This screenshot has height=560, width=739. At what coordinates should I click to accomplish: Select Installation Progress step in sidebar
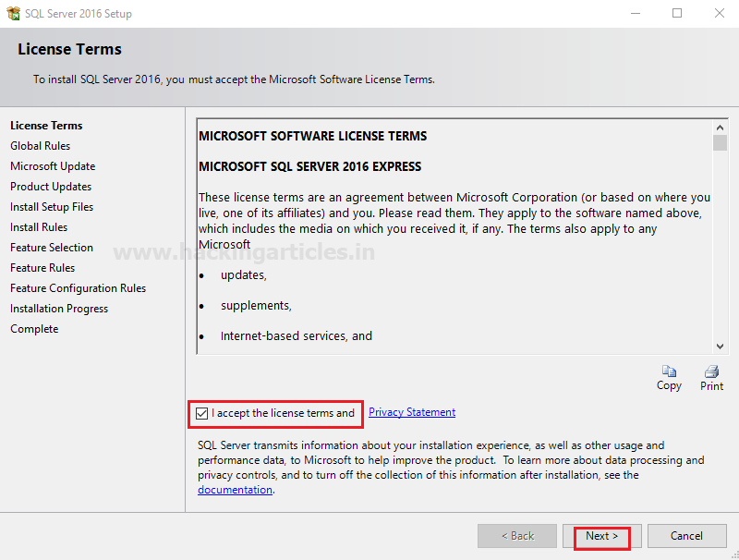click(x=59, y=309)
